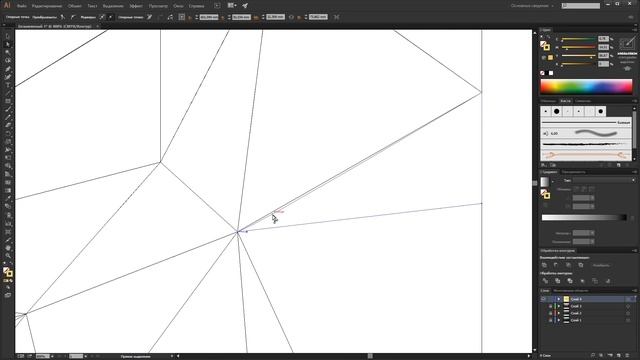Click the white swatch in Color panel

[551, 73]
